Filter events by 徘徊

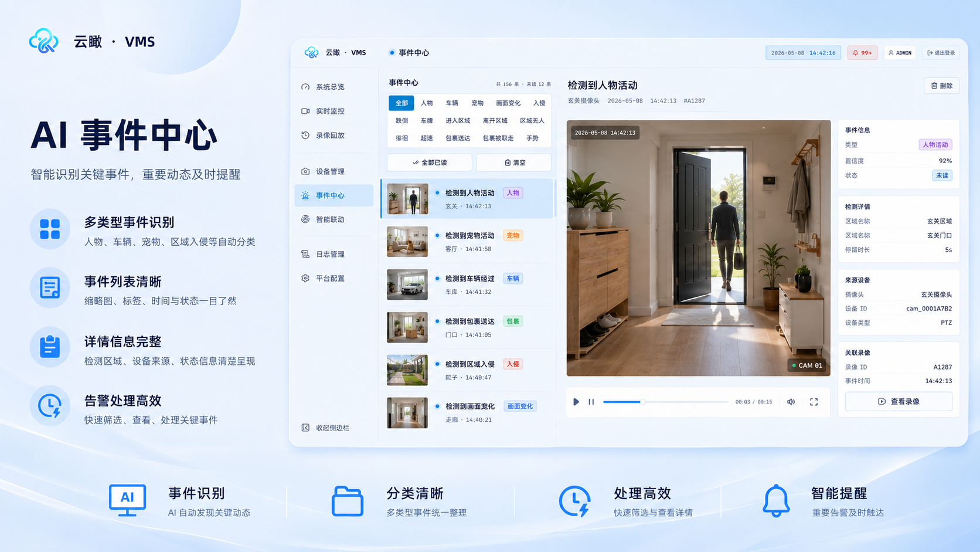point(401,138)
